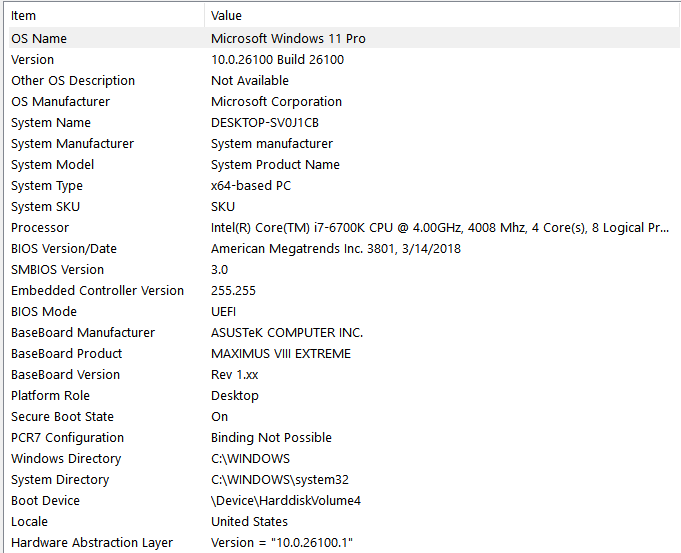Click the '10.0.26100 Build 26100' value
Viewport: 681px width, 553px height.
point(277,60)
